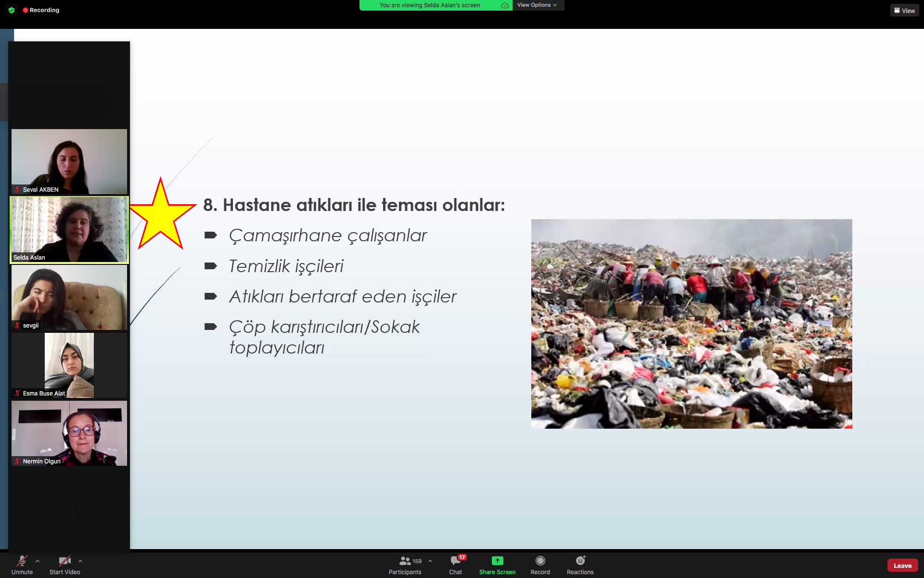Open the Participants panel

tap(405, 565)
